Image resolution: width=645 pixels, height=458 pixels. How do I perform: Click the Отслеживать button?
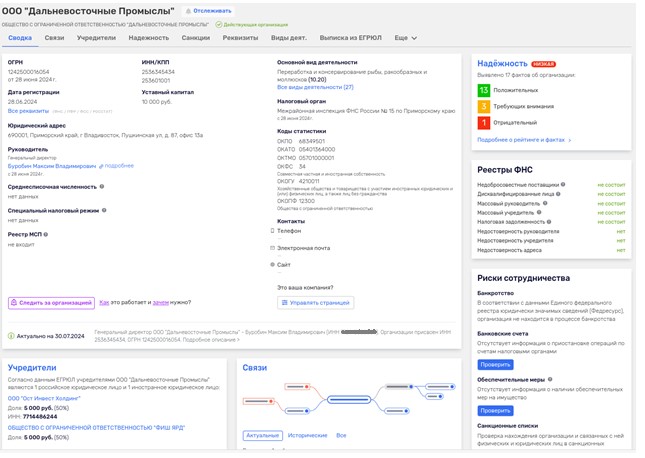tap(209, 11)
